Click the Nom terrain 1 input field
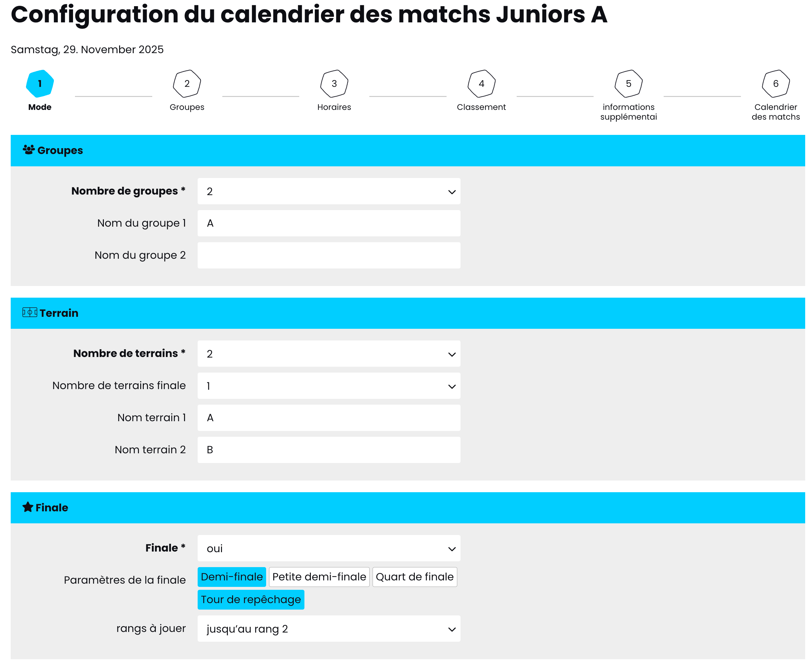This screenshot has width=812, height=666. tap(328, 417)
